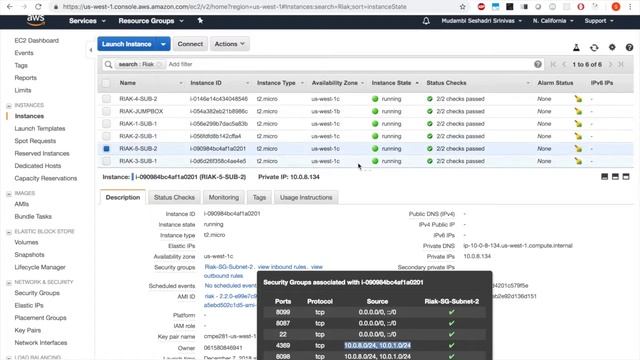Switch to the Usage Instructions tab
This screenshot has height=360, width=640.
pos(306,197)
